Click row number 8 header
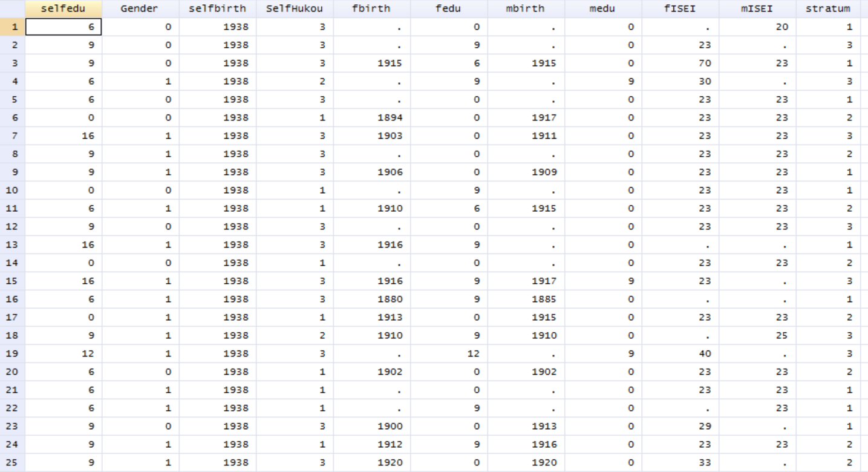The width and height of the screenshot is (868, 472). click(x=13, y=154)
